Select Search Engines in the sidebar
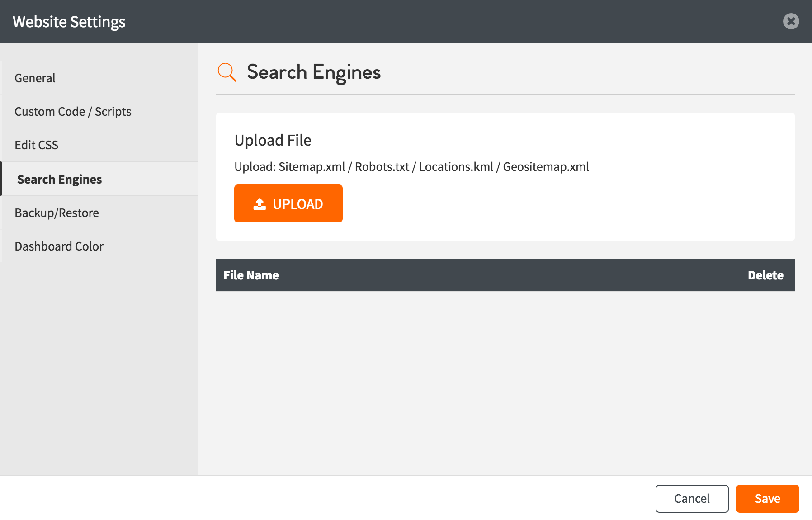812x520 pixels. click(60, 180)
